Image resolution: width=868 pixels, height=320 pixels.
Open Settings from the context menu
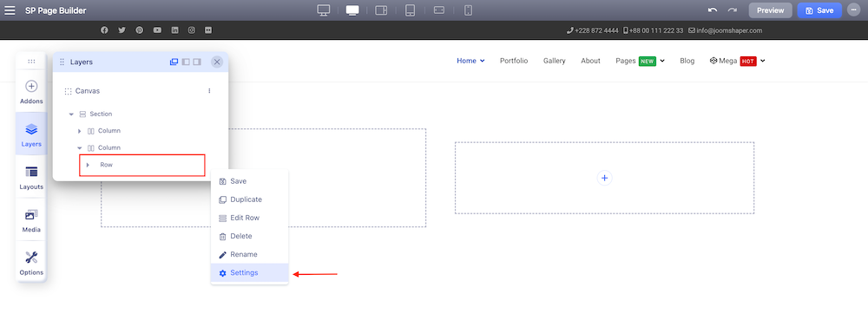pos(250,272)
